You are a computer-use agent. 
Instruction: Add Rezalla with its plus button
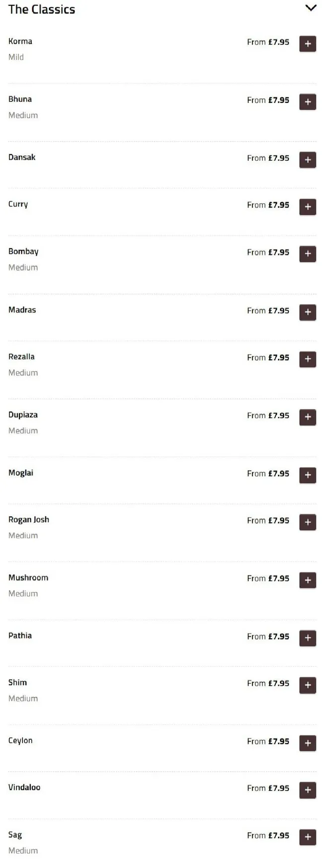[308, 359]
